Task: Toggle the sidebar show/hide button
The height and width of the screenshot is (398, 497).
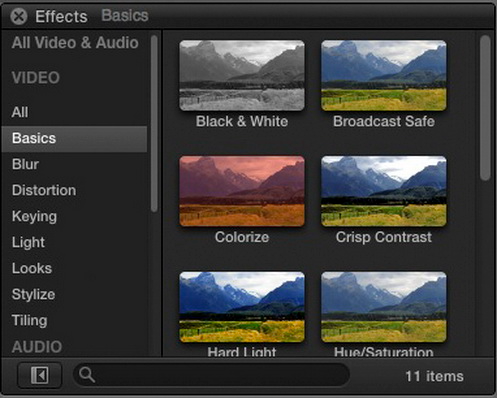Action: tap(40, 375)
